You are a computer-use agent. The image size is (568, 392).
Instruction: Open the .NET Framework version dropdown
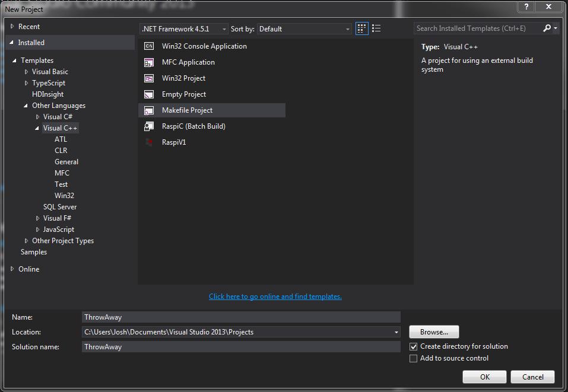[x=184, y=28]
